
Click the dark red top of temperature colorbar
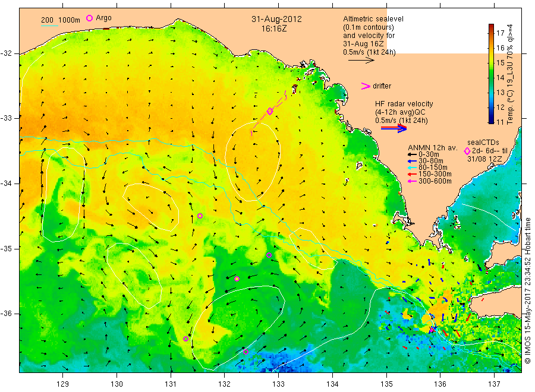point(492,26)
